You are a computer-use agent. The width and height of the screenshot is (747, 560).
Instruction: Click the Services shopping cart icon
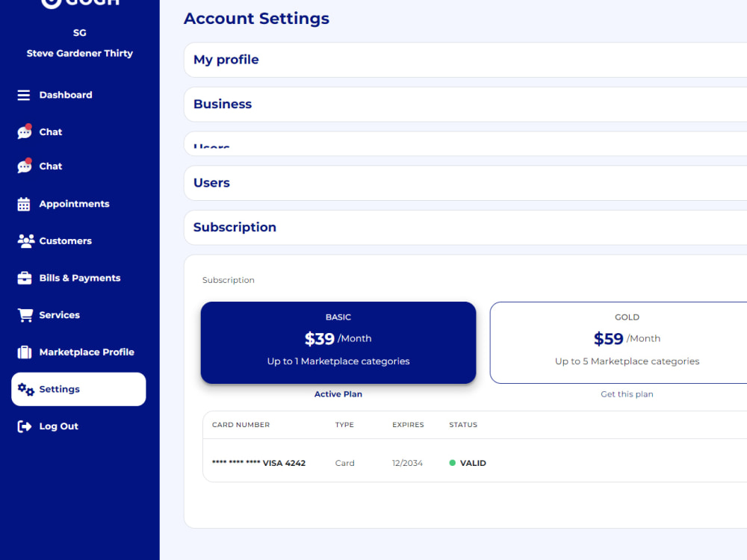25,315
